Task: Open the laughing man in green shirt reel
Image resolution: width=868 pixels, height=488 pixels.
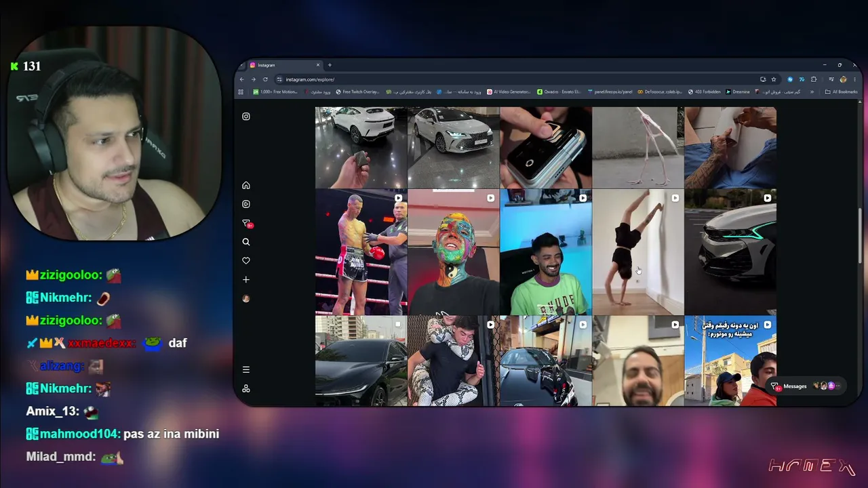Action: click(545, 252)
